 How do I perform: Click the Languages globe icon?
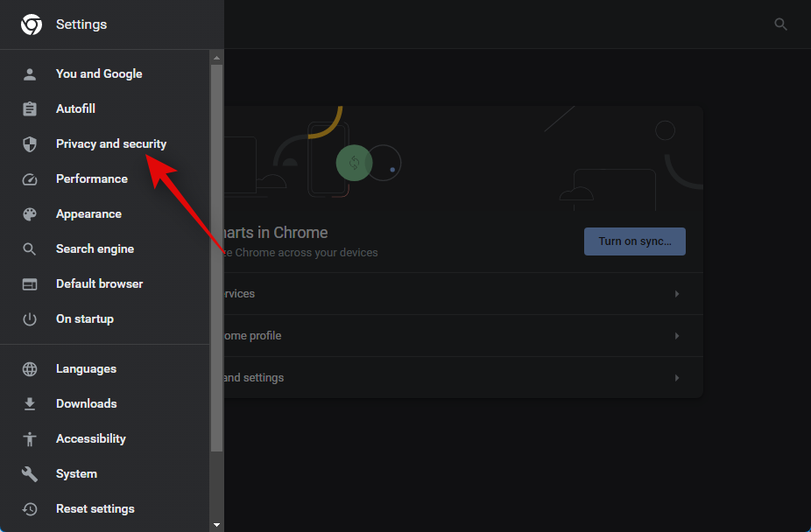(x=30, y=369)
